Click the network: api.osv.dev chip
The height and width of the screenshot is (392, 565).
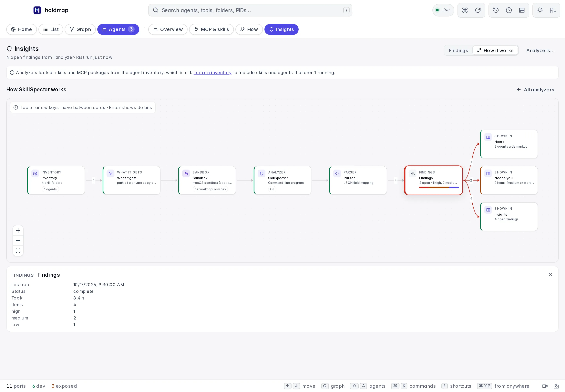click(x=210, y=189)
